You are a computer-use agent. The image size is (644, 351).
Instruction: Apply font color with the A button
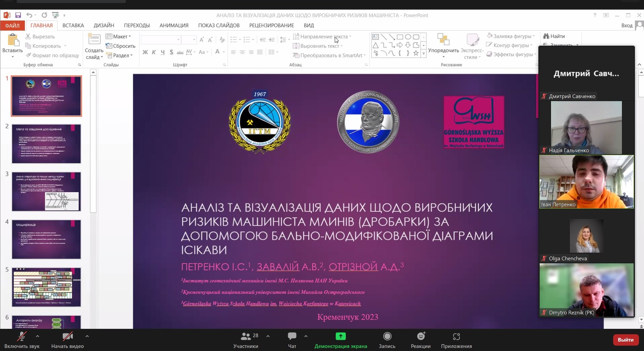pos(217,52)
